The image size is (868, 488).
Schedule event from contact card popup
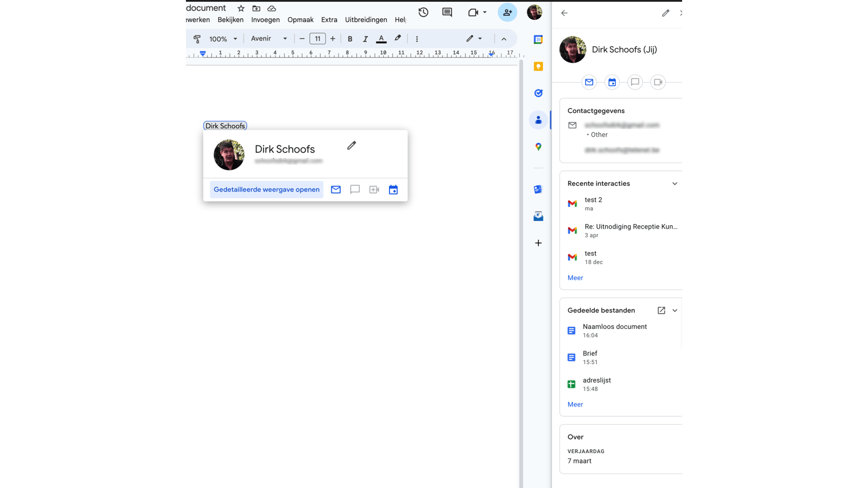[x=394, y=190]
